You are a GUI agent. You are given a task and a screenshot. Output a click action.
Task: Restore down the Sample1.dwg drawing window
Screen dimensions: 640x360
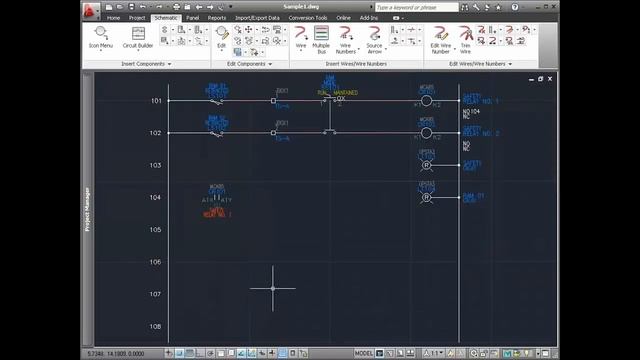[x=540, y=79]
